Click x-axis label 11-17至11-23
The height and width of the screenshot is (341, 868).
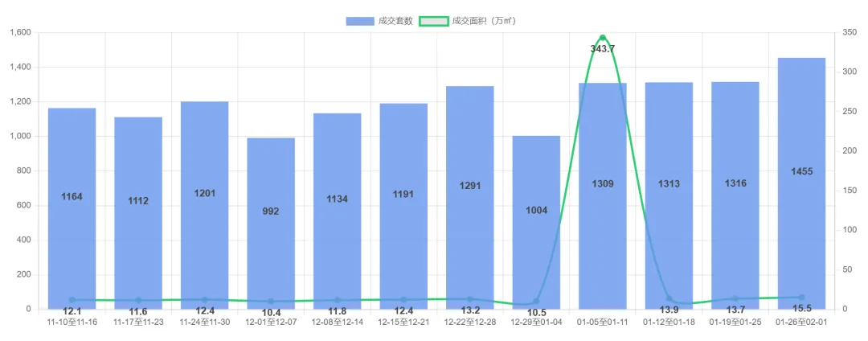[x=138, y=323]
